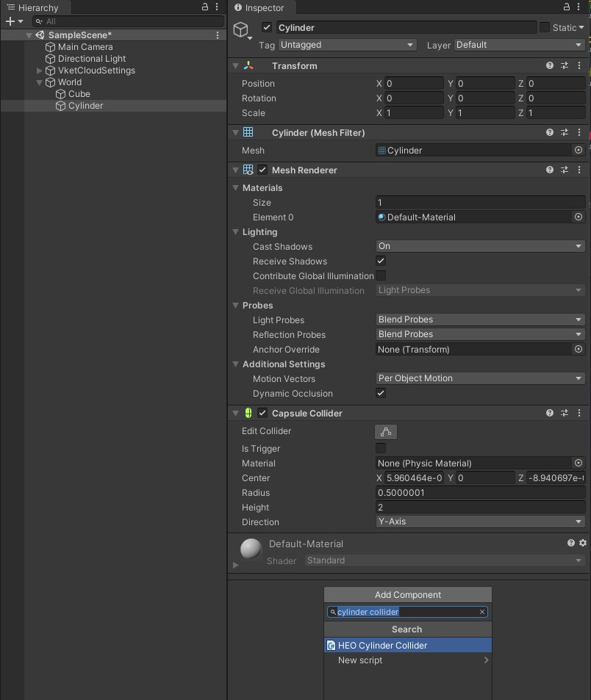Select the Cube object in Hierarchy

(79, 94)
